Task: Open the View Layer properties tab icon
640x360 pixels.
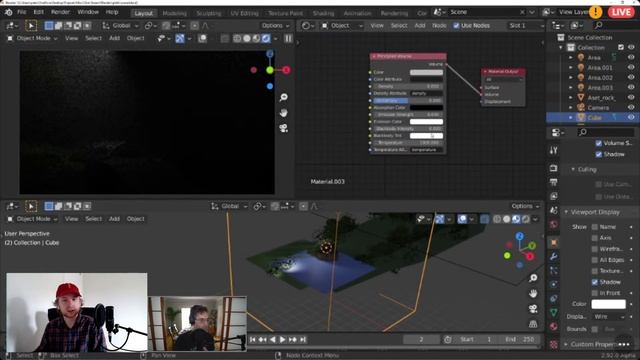Action: tap(553, 196)
